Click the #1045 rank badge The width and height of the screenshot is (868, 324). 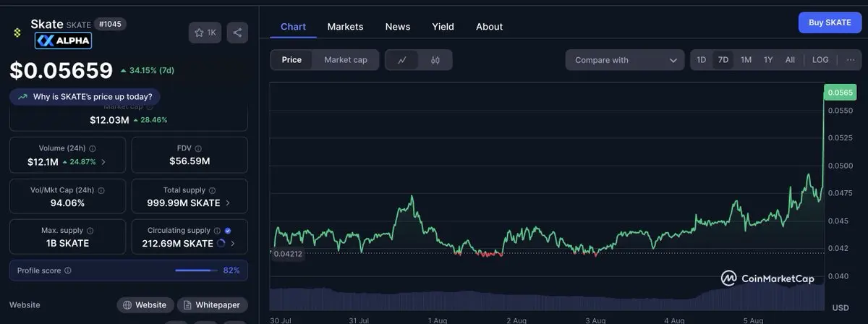[x=111, y=24]
